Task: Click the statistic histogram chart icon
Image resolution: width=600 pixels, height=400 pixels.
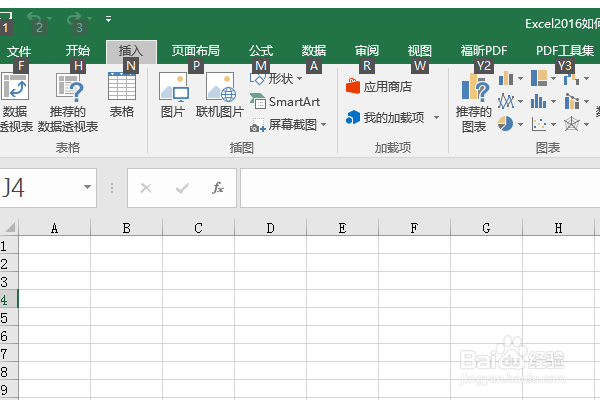Action: [x=538, y=101]
